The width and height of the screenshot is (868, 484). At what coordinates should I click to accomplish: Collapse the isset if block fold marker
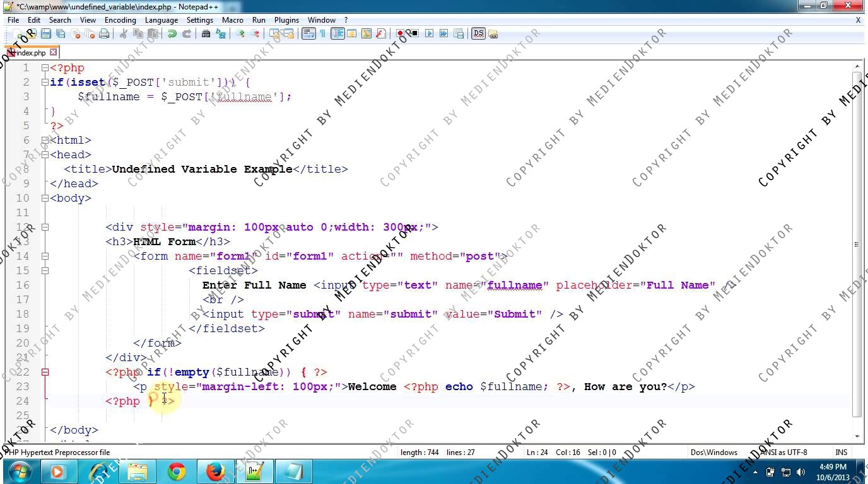pos(45,82)
